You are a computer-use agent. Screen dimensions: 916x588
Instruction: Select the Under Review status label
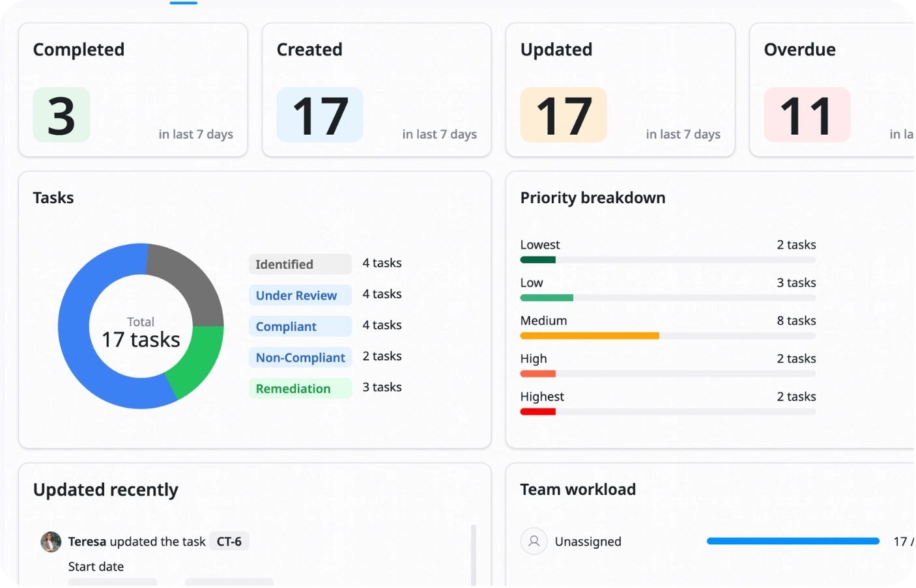pyautogui.click(x=300, y=296)
